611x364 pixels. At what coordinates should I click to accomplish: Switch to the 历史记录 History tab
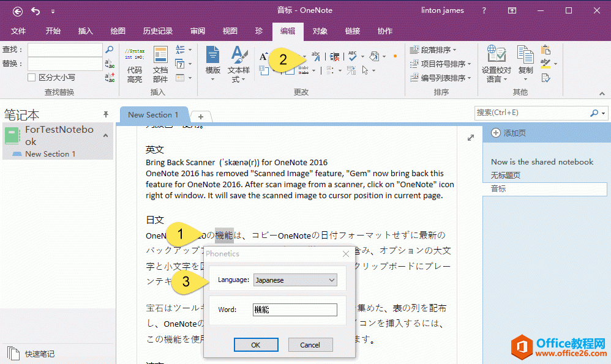click(x=158, y=31)
